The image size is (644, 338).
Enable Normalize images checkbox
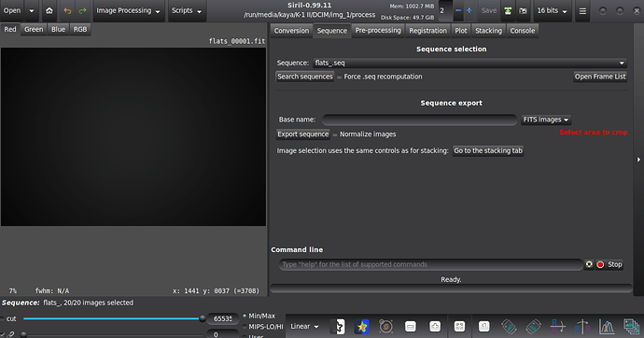coord(335,134)
